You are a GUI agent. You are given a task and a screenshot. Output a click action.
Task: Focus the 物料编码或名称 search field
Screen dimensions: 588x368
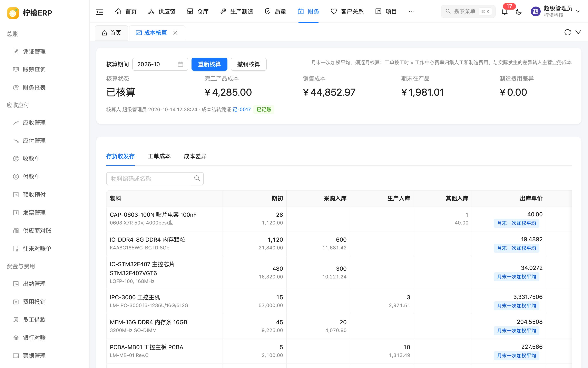coord(148,179)
